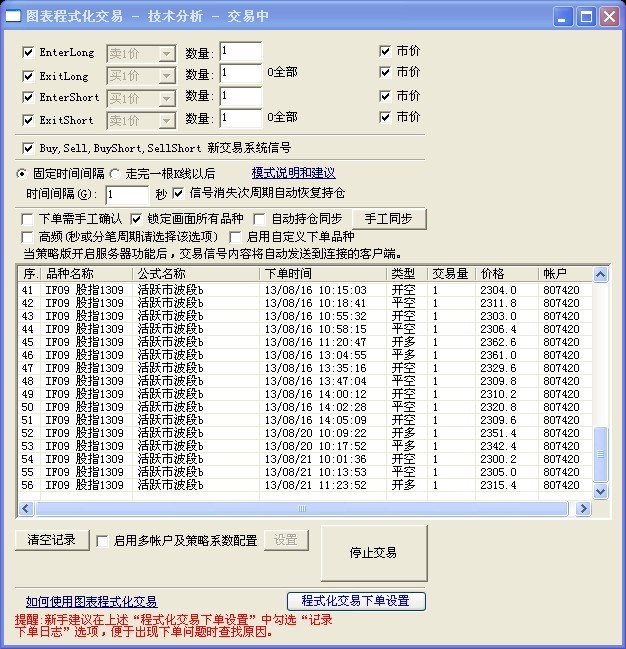Click the disabled 设置 button
Viewport: 626px width, 649px height.
(286, 540)
